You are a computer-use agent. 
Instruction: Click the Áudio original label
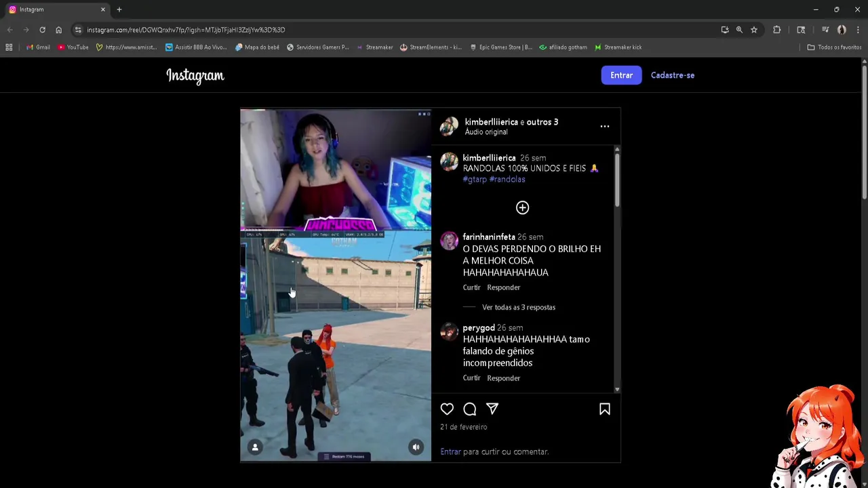click(x=486, y=132)
